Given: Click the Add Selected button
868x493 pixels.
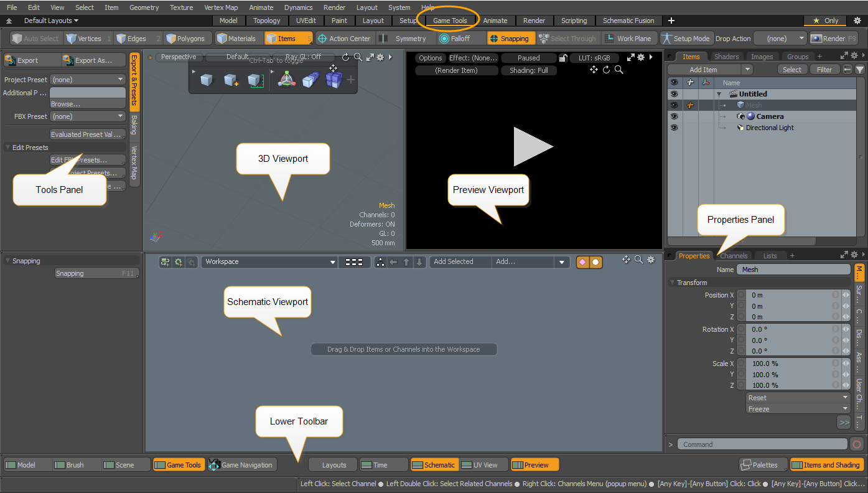Looking at the screenshot, I should 460,262.
